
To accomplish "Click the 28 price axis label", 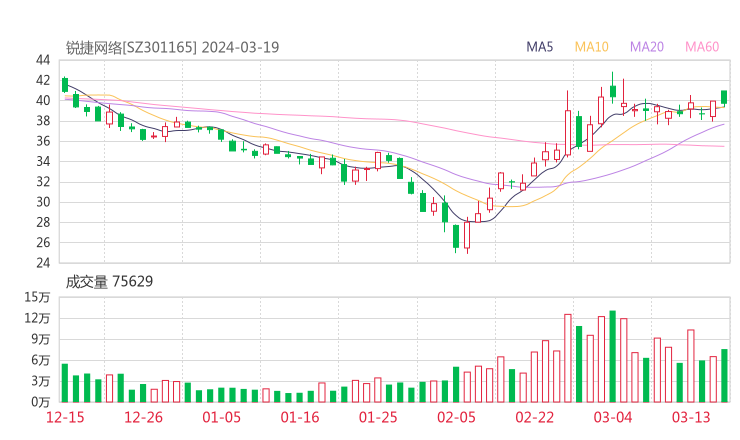I will pyautogui.click(x=43, y=222).
